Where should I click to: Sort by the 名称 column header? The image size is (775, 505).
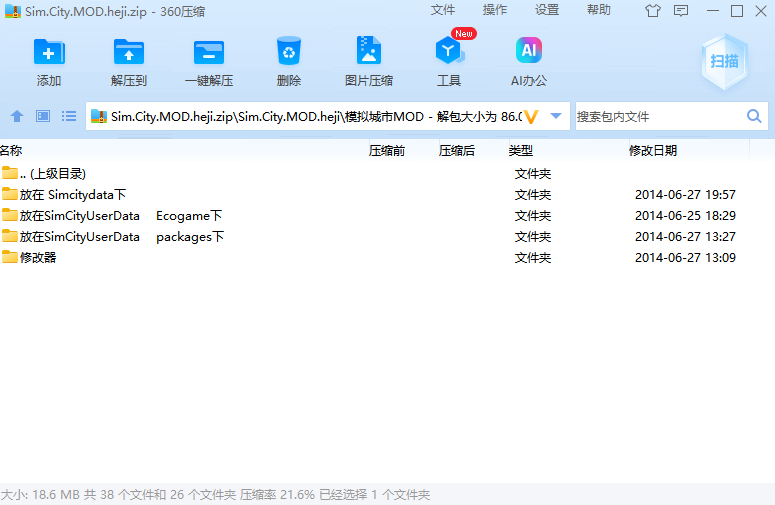click(11, 150)
